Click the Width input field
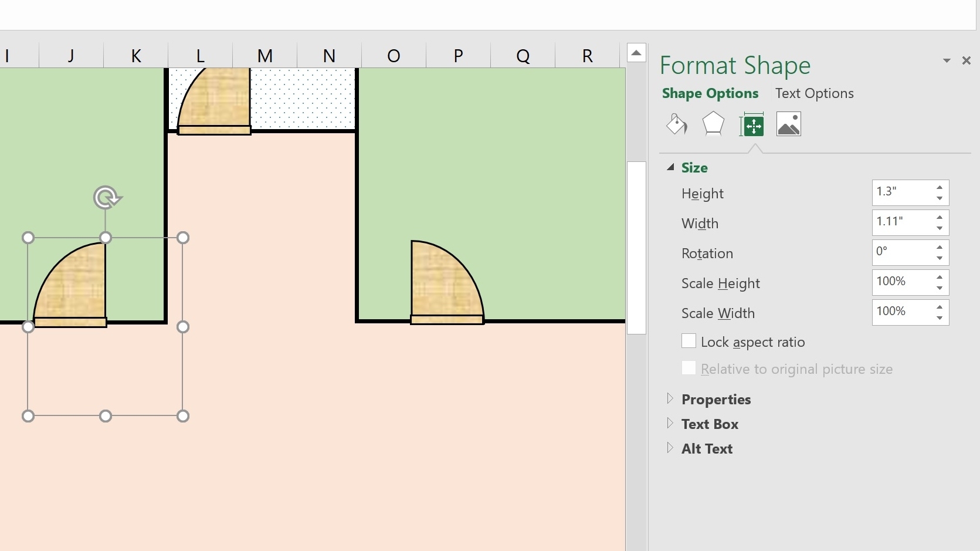This screenshot has height=551, width=980. pos(901,222)
